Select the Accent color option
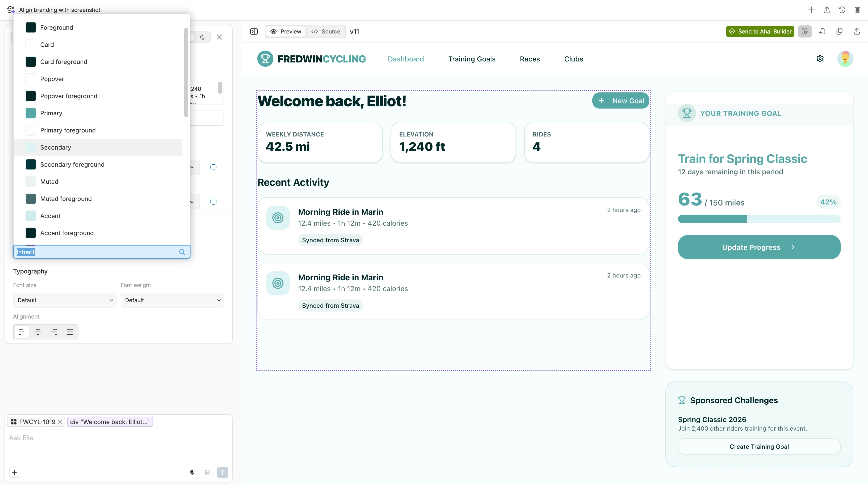Screen dimensions: 868x485 [x=98, y=216]
